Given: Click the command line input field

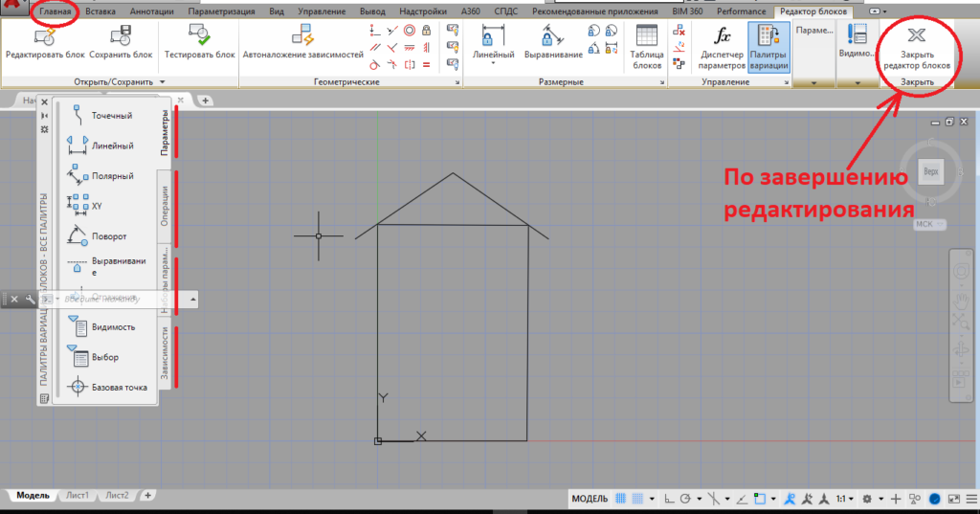Looking at the screenshot, I should click(124, 300).
